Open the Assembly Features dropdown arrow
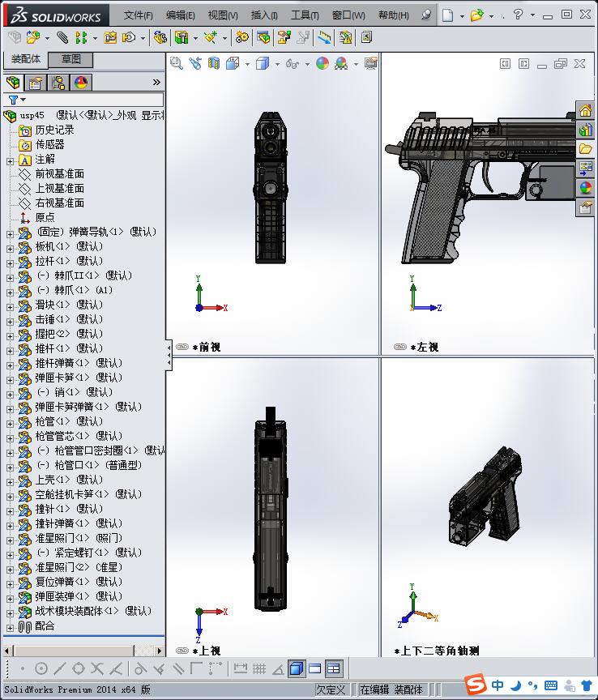The image size is (598, 700). click(x=195, y=39)
